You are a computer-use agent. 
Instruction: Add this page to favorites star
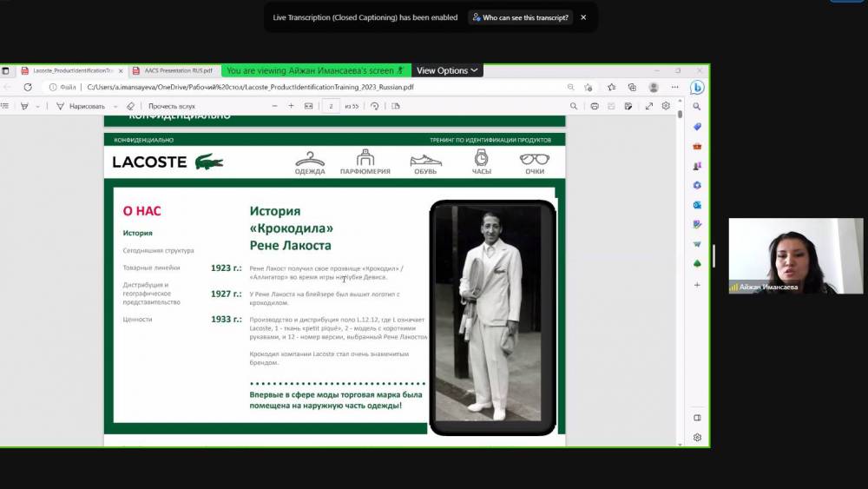[588, 87]
